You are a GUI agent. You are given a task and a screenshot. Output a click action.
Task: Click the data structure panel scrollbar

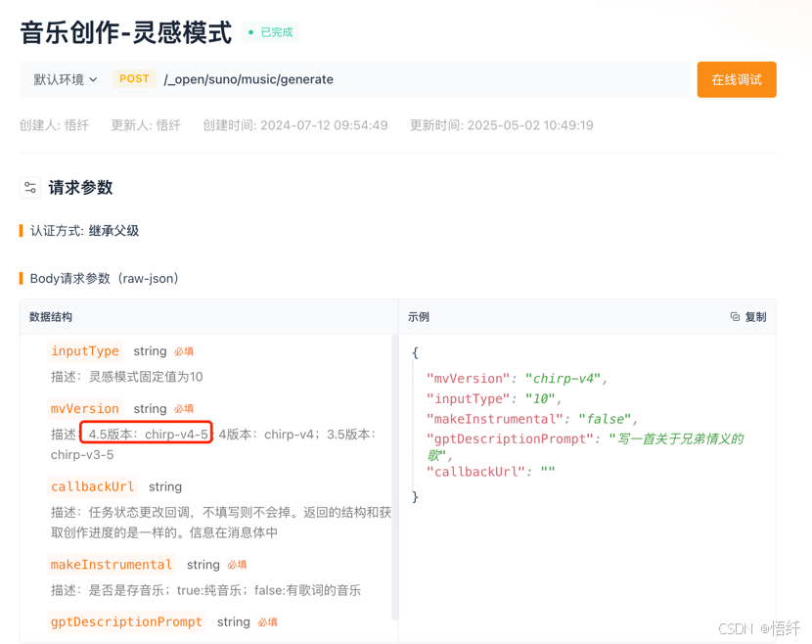[394, 477]
